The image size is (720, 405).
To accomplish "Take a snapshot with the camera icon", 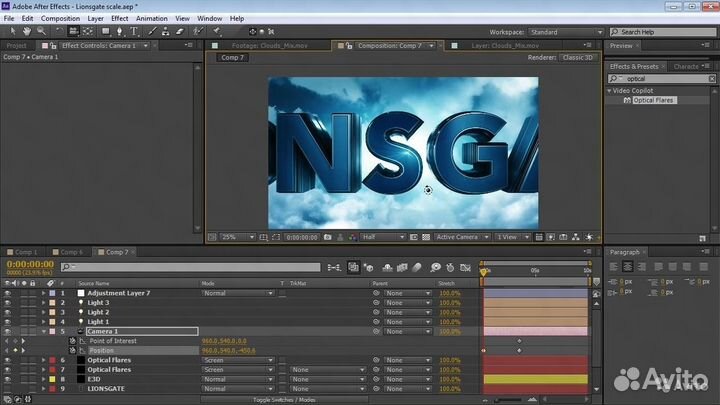I will [327, 237].
